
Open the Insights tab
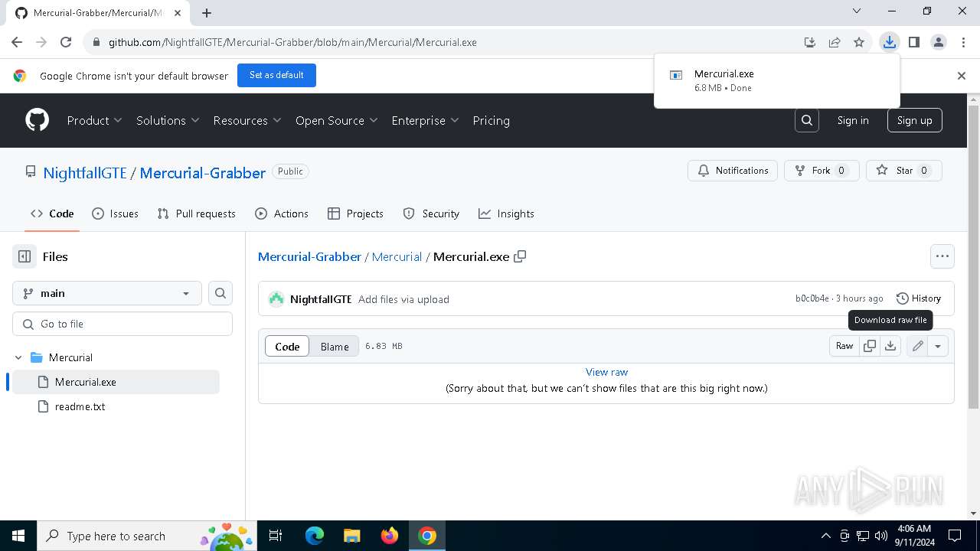(x=506, y=214)
